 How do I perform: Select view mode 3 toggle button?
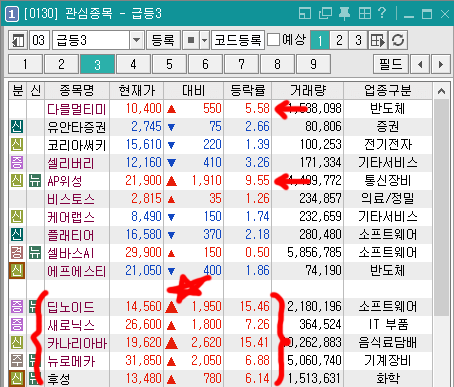tap(358, 40)
